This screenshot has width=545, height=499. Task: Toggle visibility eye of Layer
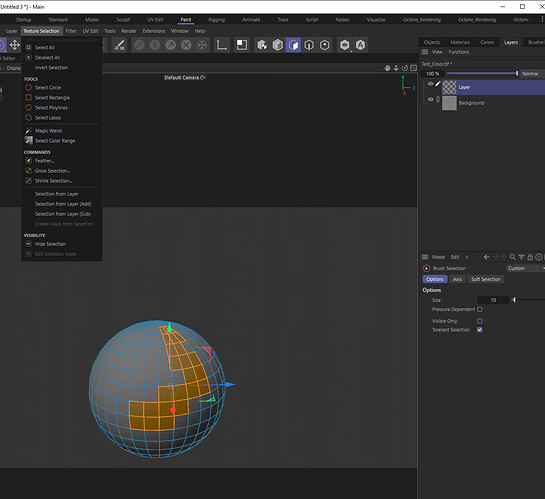[x=430, y=84]
